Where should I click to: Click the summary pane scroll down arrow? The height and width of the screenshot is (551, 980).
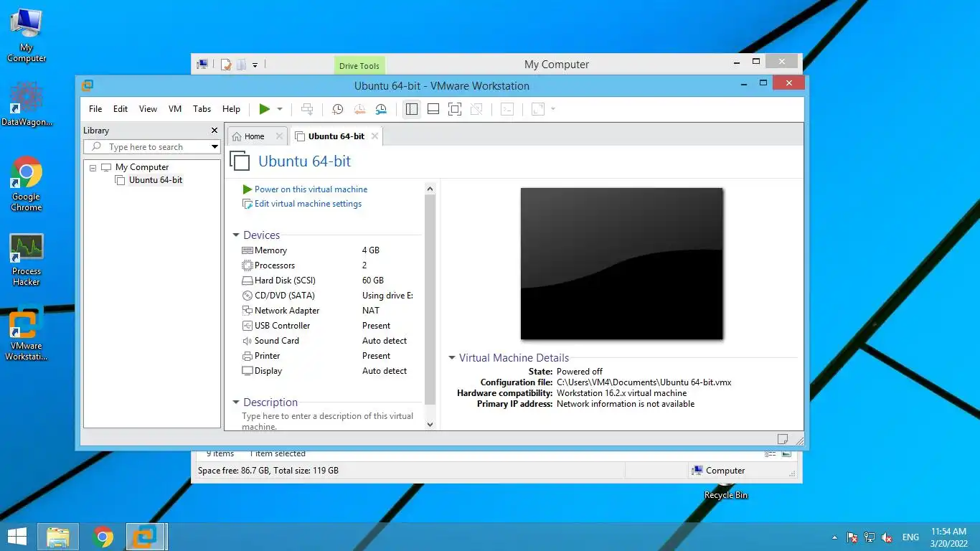[430, 425]
